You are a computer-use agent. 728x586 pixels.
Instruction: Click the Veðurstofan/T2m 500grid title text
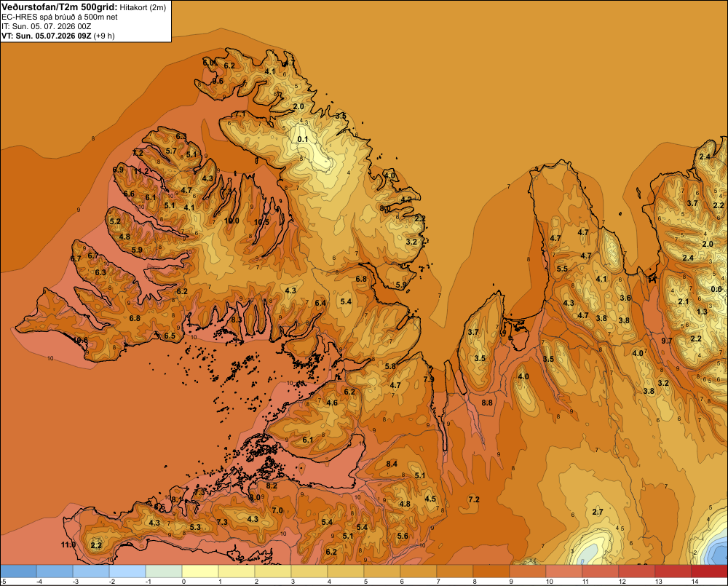[59, 7]
